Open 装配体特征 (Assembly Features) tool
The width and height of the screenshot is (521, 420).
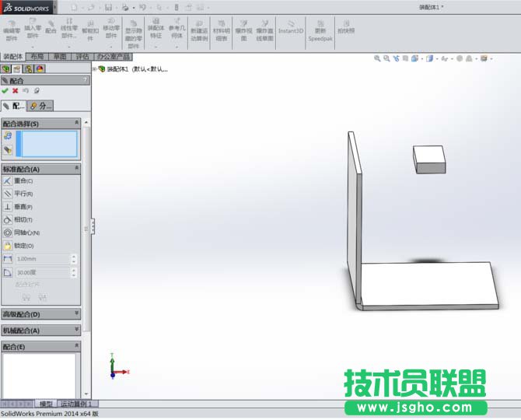[156, 28]
